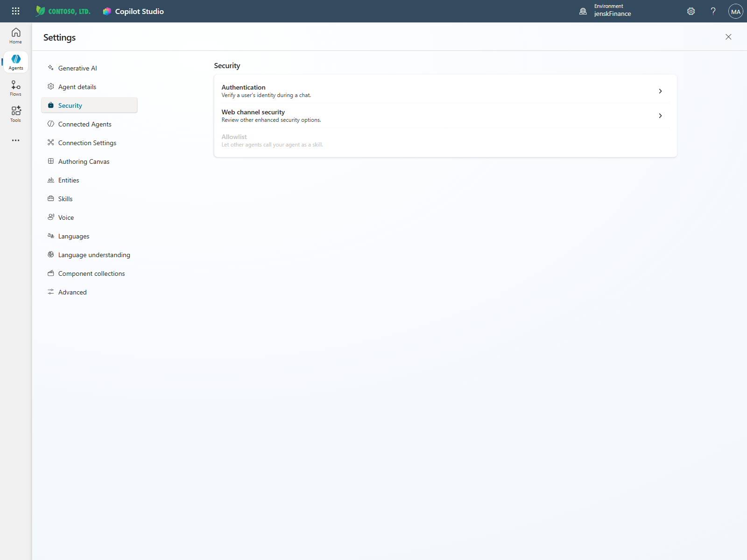Select Connection Settings tab
This screenshot has height=560, width=747.
click(89, 143)
